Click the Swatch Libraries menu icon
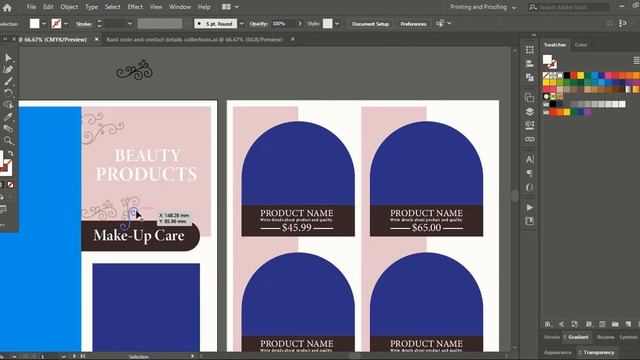This screenshot has height=360, width=640. (548, 324)
